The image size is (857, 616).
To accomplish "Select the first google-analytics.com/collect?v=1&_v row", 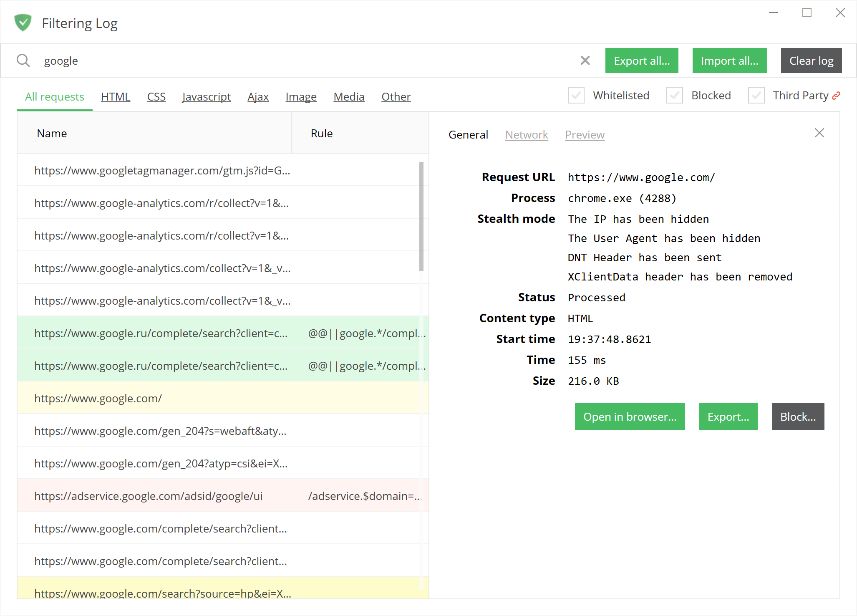I will [x=223, y=268].
